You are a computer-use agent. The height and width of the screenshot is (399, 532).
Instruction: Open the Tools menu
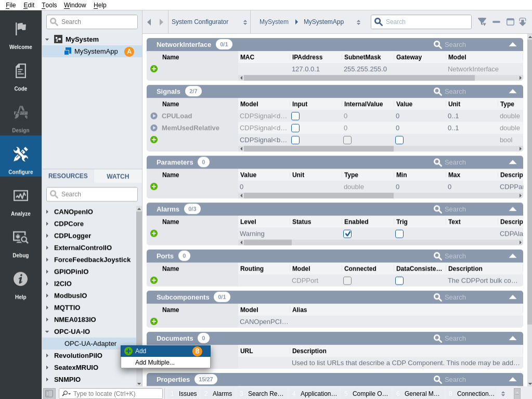tap(49, 5)
